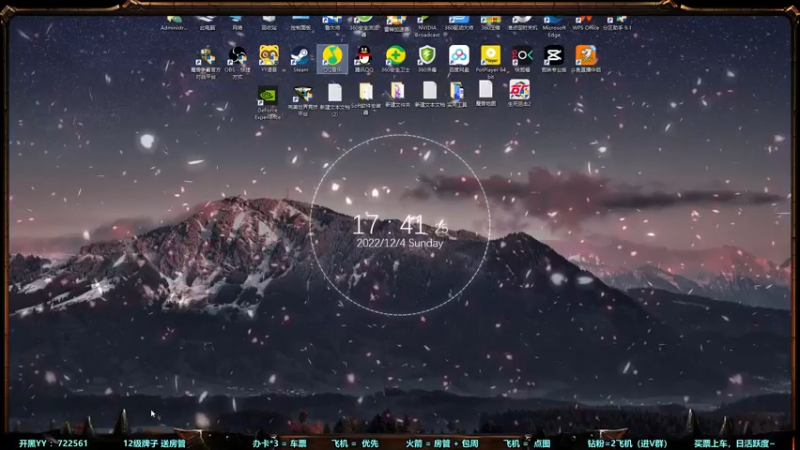Open the 快剪辑 shortcut
The width and height of the screenshot is (800, 450).
(x=522, y=59)
